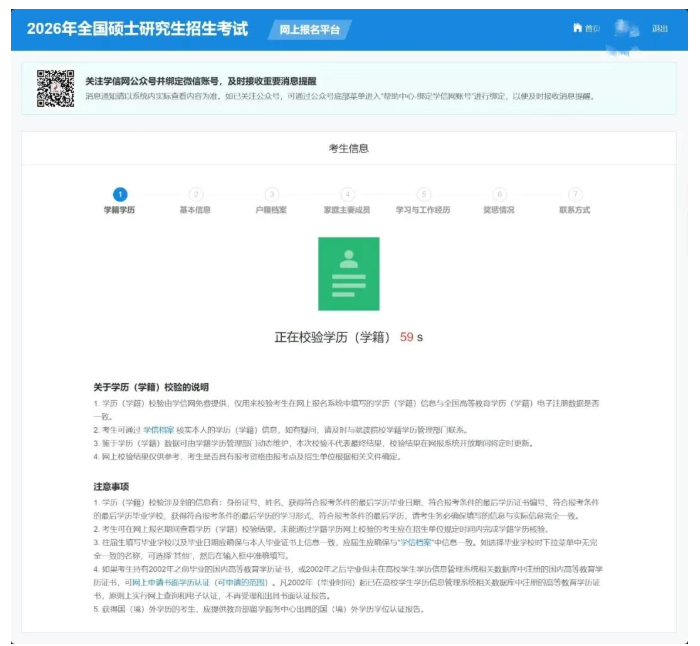Select step 6 circle 奖惩情况

(x=499, y=194)
